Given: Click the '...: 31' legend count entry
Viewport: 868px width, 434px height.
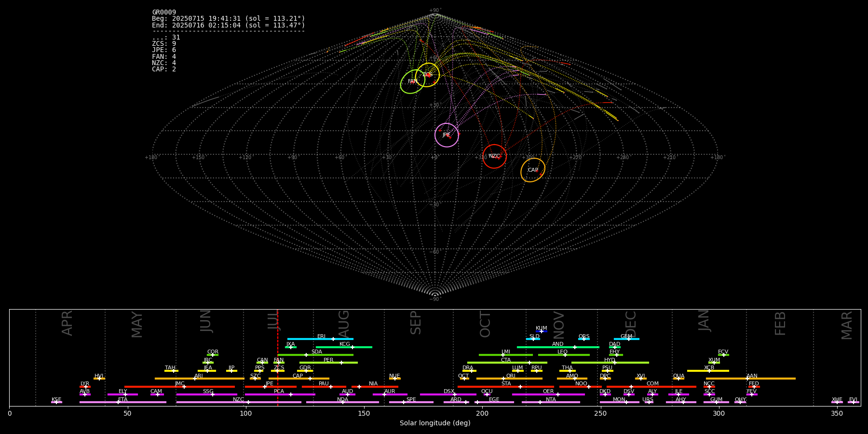Looking at the screenshot, I should click(x=166, y=38).
